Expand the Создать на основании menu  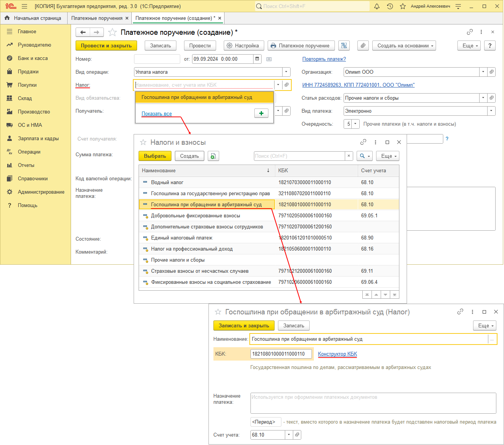pos(404,45)
